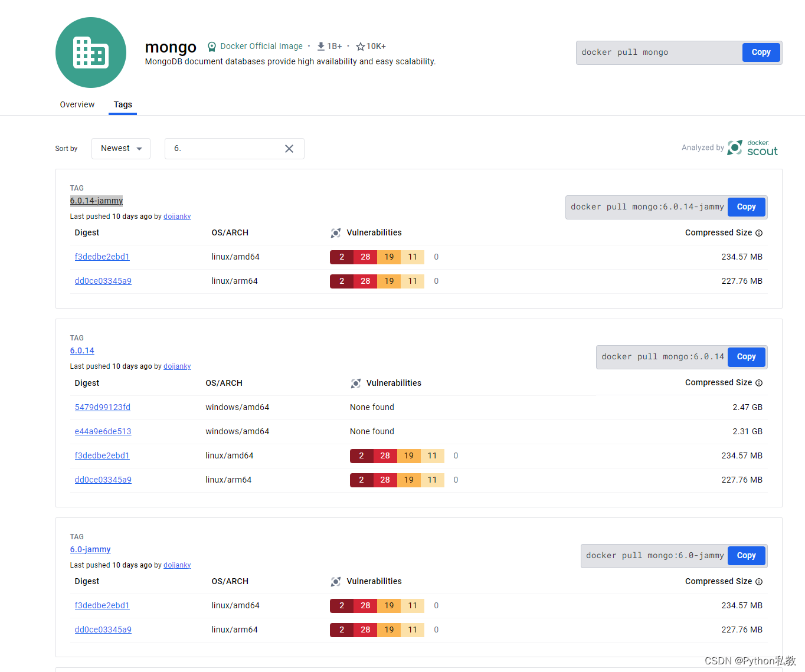
Task: Click the 2.31 GB size value
Action: click(x=748, y=431)
